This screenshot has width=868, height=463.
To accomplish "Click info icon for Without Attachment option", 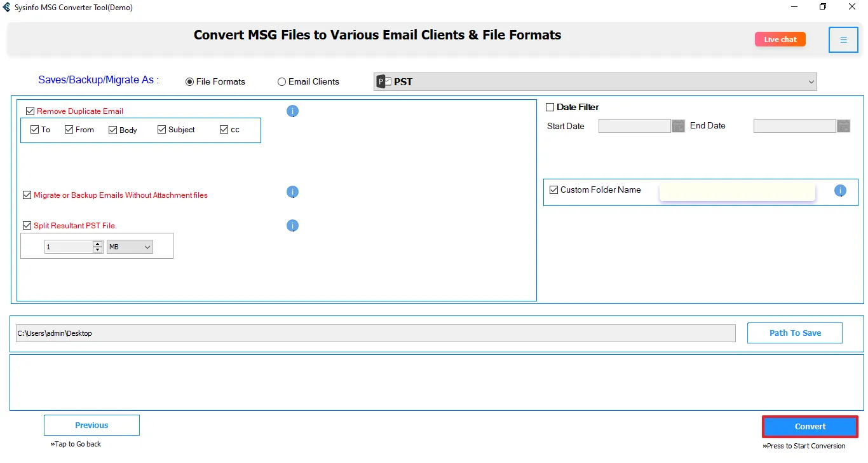I will coord(292,192).
